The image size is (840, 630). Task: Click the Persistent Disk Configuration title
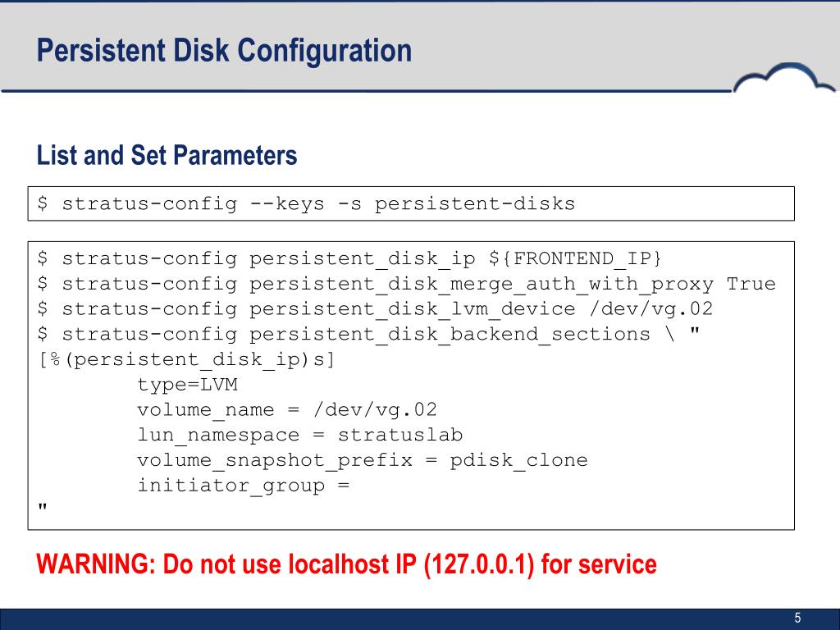[224, 52]
